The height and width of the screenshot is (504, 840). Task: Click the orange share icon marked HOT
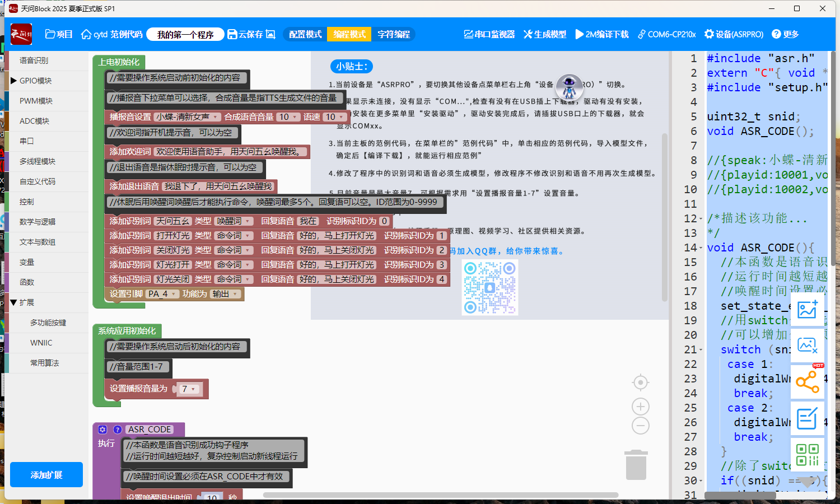(x=807, y=382)
